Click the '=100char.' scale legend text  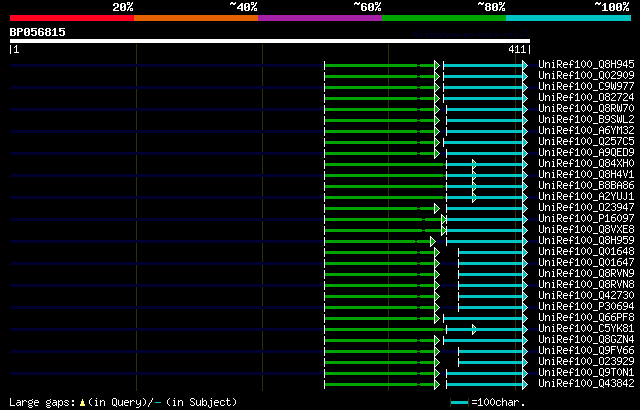(498, 402)
